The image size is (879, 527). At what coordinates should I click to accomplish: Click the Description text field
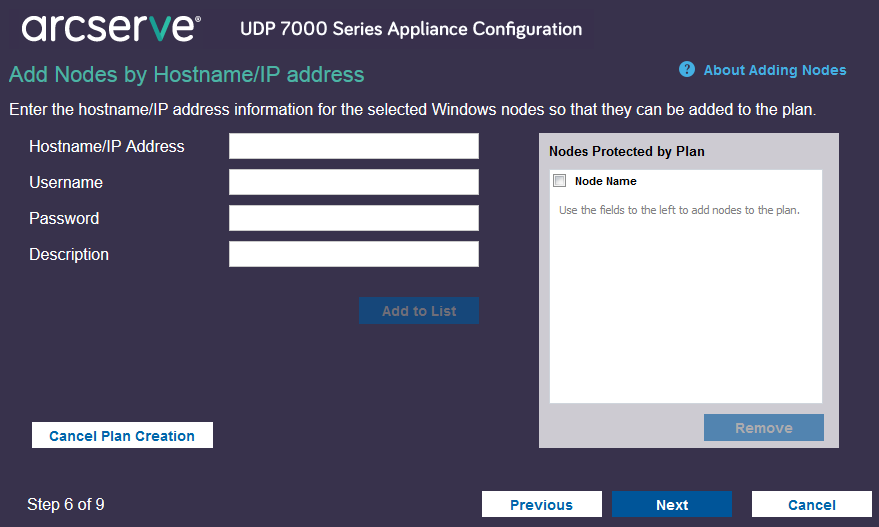[x=354, y=254]
